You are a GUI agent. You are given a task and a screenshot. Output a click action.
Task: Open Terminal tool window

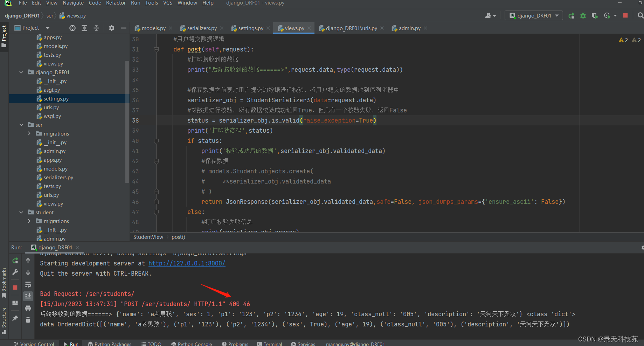(269, 344)
